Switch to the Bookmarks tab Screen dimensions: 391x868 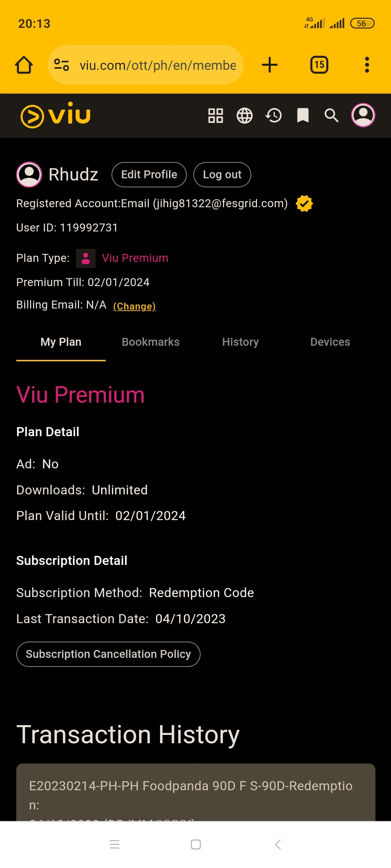(x=151, y=342)
